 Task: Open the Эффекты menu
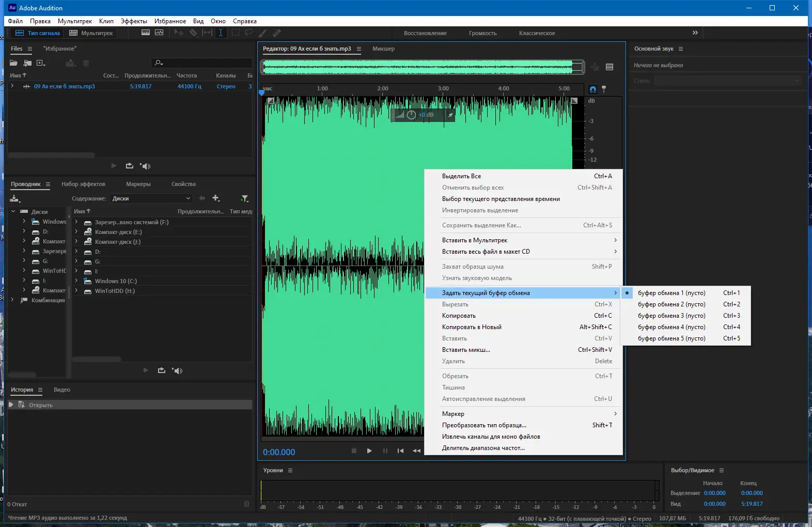134,21
